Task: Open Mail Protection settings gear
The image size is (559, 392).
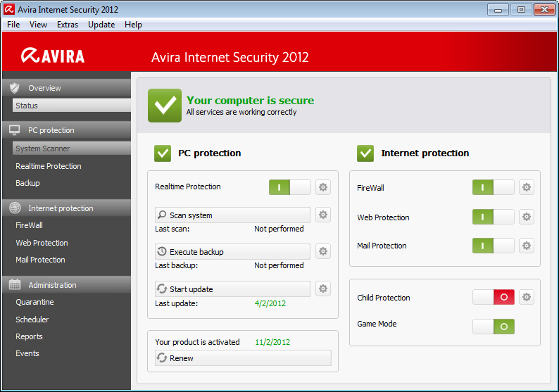Action: tap(526, 246)
